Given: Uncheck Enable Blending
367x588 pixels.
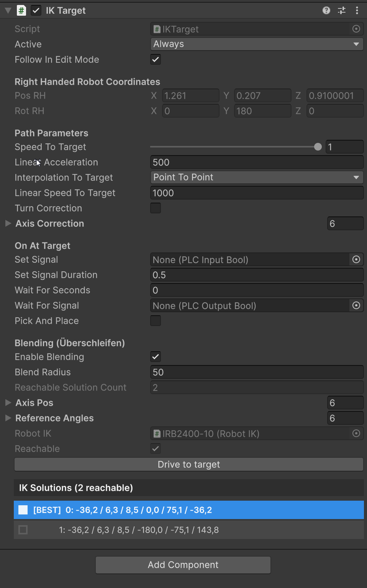Looking at the screenshot, I should [x=155, y=357].
